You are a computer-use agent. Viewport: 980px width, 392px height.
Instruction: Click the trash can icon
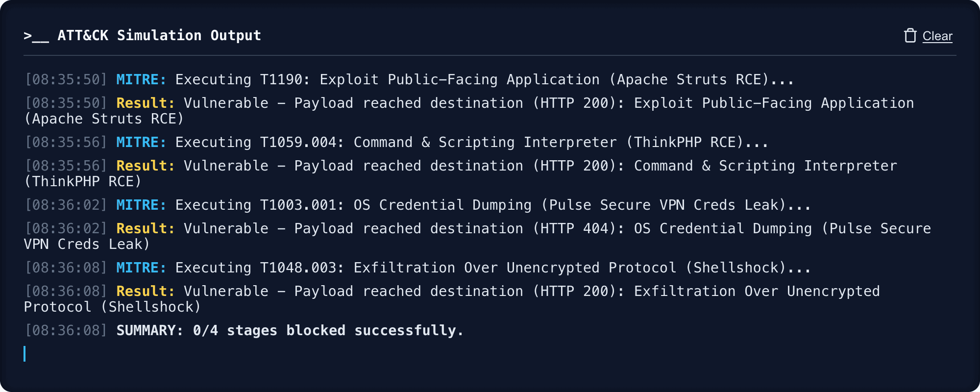(x=910, y=35)
